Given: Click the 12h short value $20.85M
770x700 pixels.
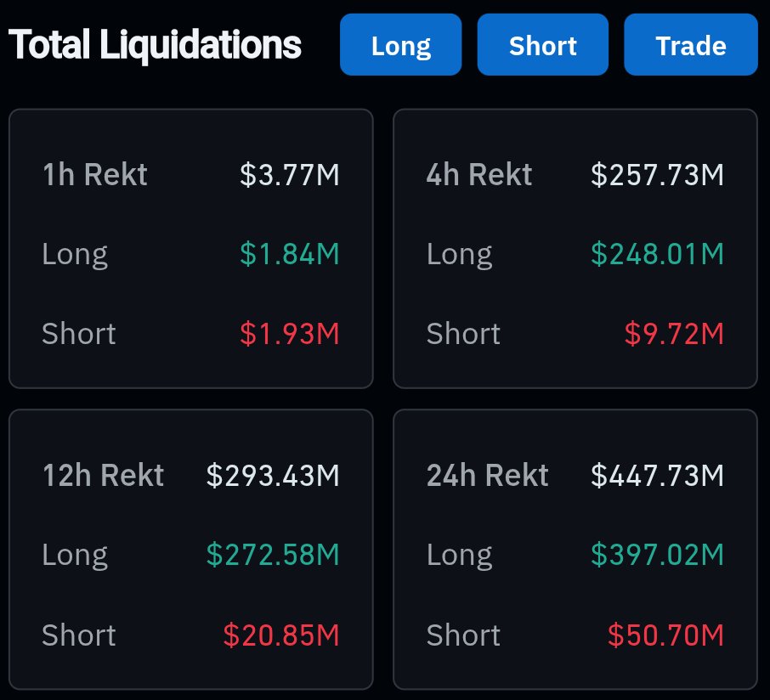Looking at the screenshot, I should coord(281,635).
